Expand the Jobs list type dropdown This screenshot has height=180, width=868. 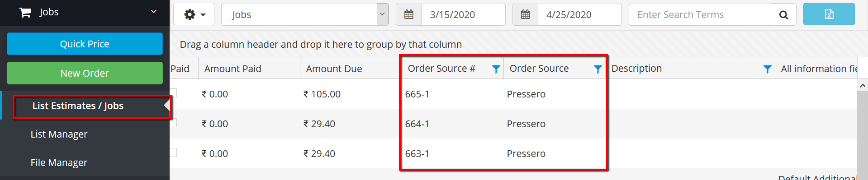pyautogui.click(x=383, y=14)
